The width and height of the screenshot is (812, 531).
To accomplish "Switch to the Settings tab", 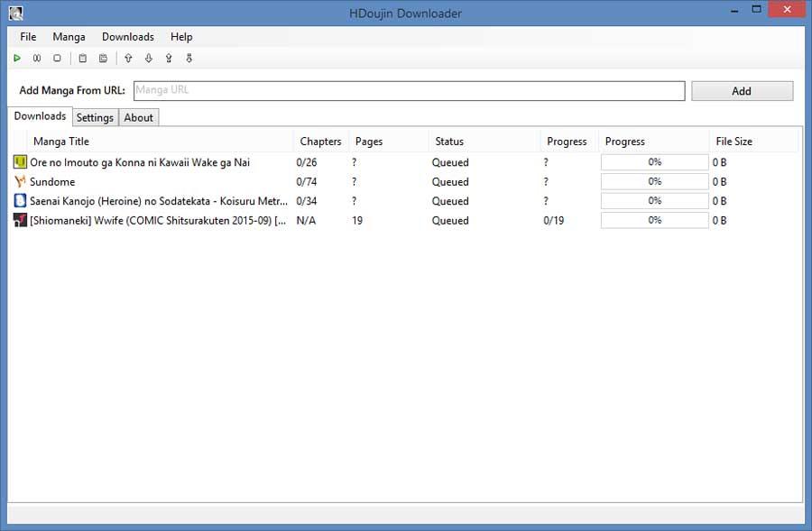I will tap(96, 117).
